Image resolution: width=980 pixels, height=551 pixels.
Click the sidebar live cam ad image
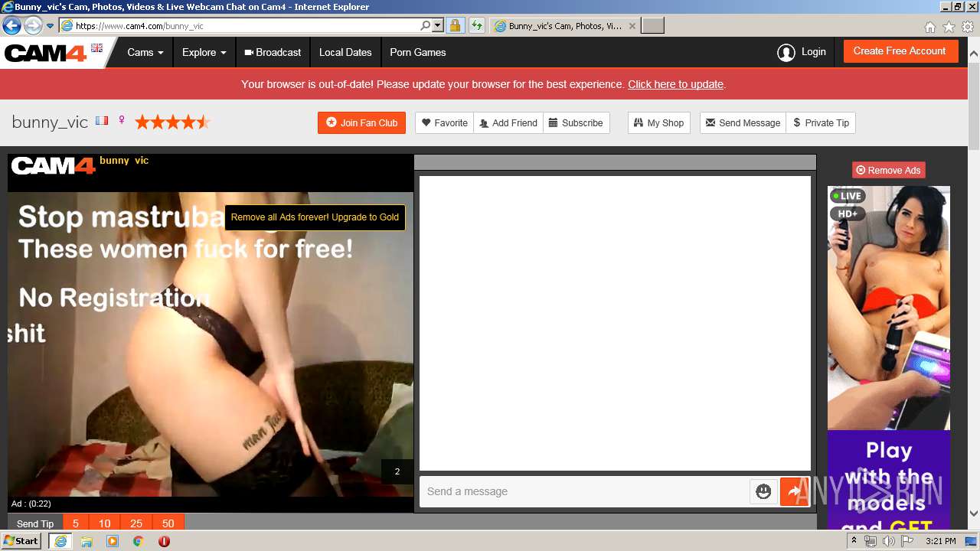888,308
